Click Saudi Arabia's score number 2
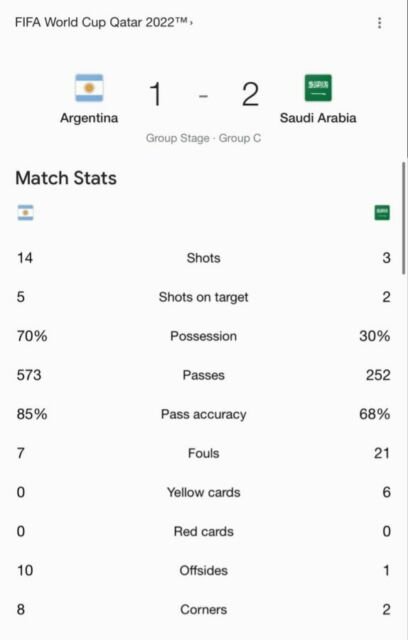The image size is (408, 640). [250, 94]
